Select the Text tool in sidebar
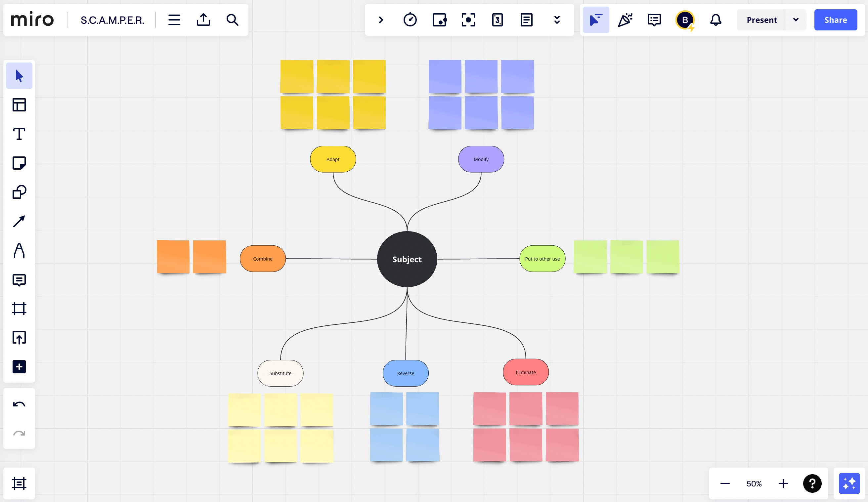 click(x=19, y=134)
